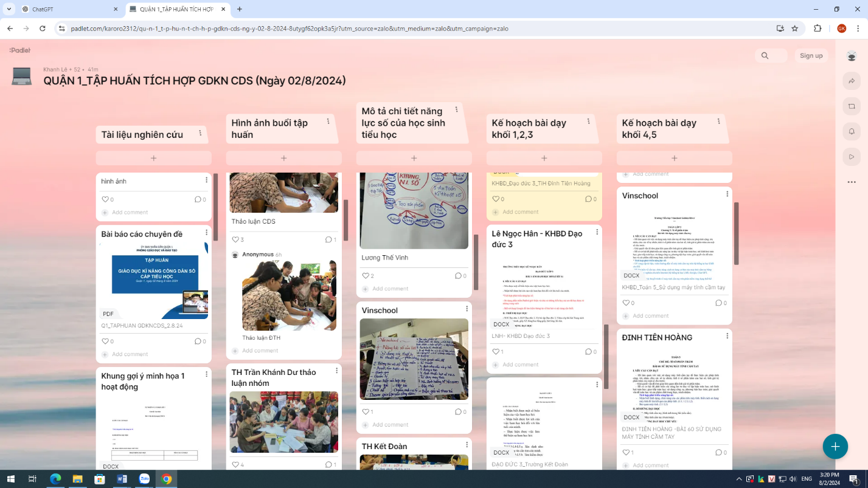The image size is (868, 488).
Task: Open comments icon on Lương Thế Vinh post
Action: coord(459,276)
